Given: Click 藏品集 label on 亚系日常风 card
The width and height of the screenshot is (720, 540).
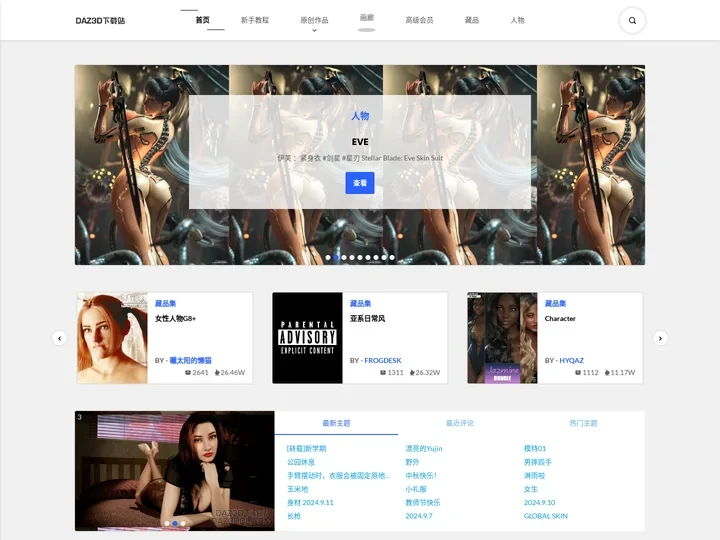Looking at the screenshot, I should click(360, 304).
